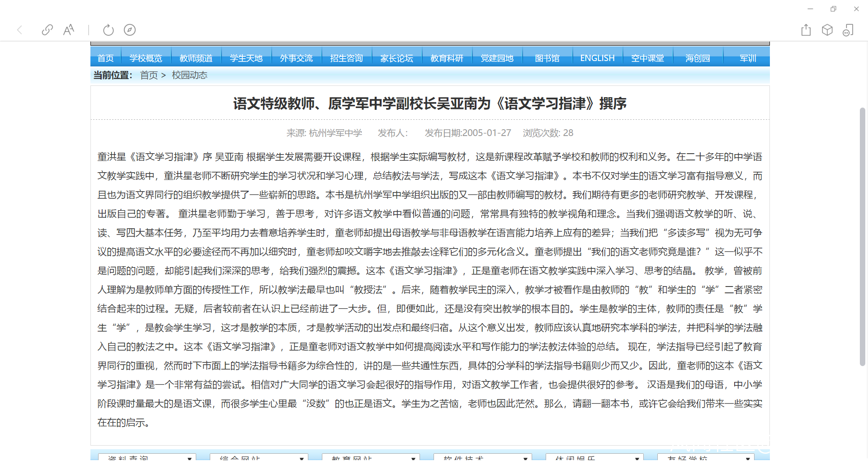
Task: Go to the ENGLISH menu item
Action: point(597,58)
